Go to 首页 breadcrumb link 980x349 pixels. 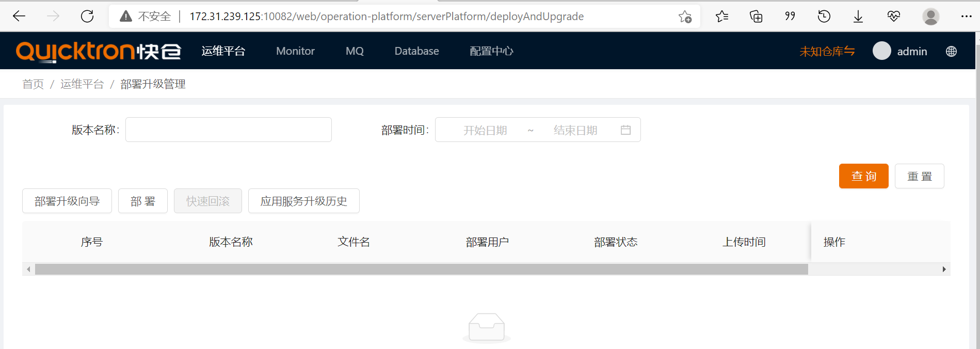tap(33, 84)
